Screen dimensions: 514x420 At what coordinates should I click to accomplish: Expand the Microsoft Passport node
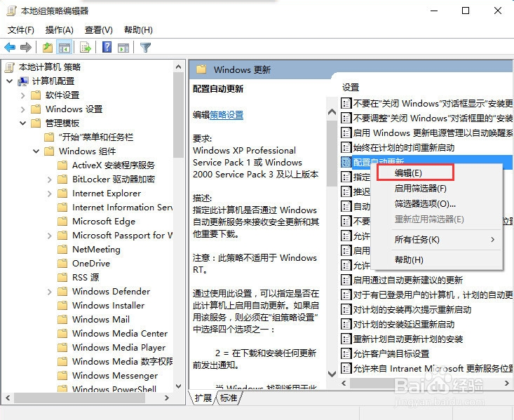50,236
